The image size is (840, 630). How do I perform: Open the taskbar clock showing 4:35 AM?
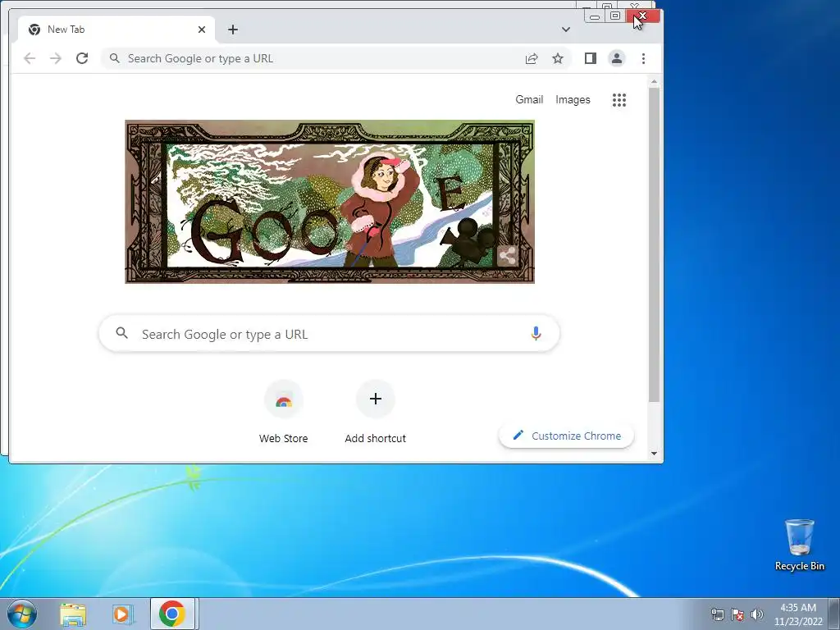(x=797, y=614)
